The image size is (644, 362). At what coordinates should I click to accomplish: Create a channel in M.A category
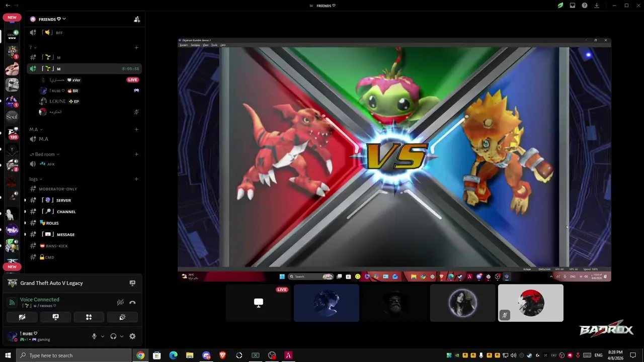pyautogui.click(x=136, y=129)
